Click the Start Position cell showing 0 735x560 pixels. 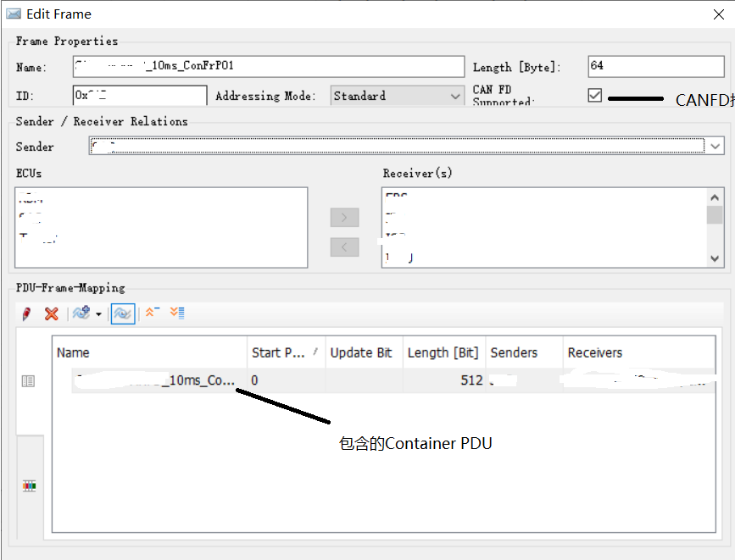tap(286, 380)
